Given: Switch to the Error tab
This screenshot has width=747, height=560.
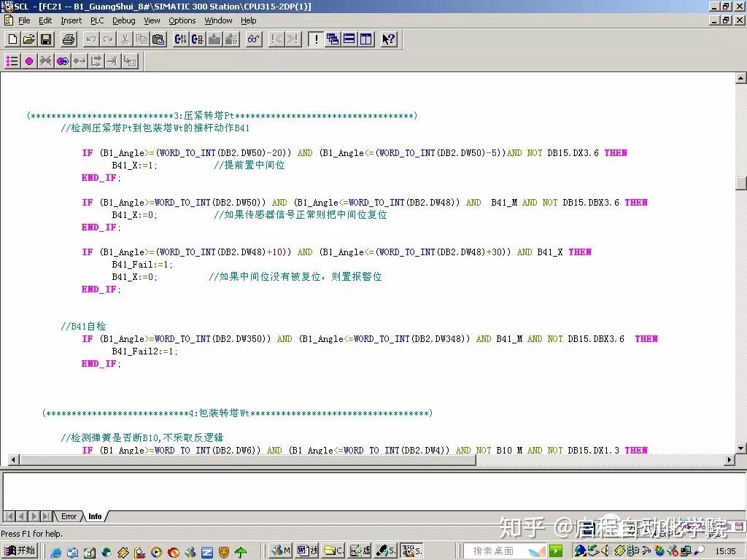Looking at the screenshot, I should tap(69, 516).
